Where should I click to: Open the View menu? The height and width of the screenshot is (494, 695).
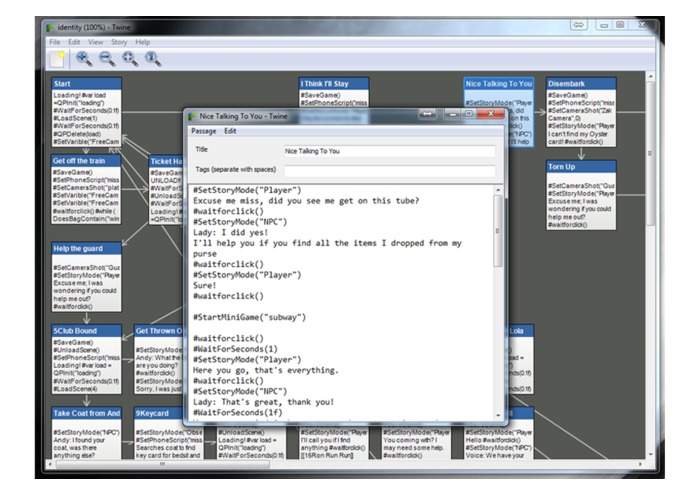[x=95, y=42]
